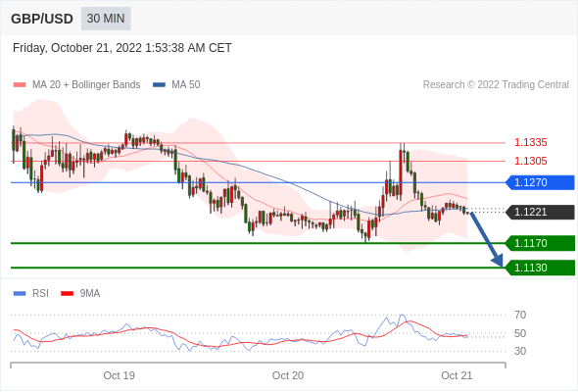
Task: Click the green 1.1130 support price tag
Action: 540,268
